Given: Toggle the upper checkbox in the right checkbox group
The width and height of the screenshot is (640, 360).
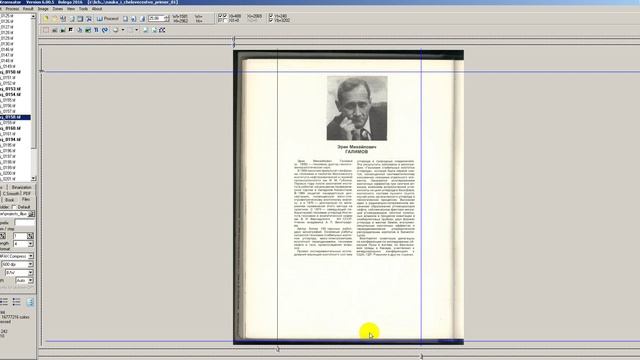Looking at the screenshot, I should click(x=271, y=16).
